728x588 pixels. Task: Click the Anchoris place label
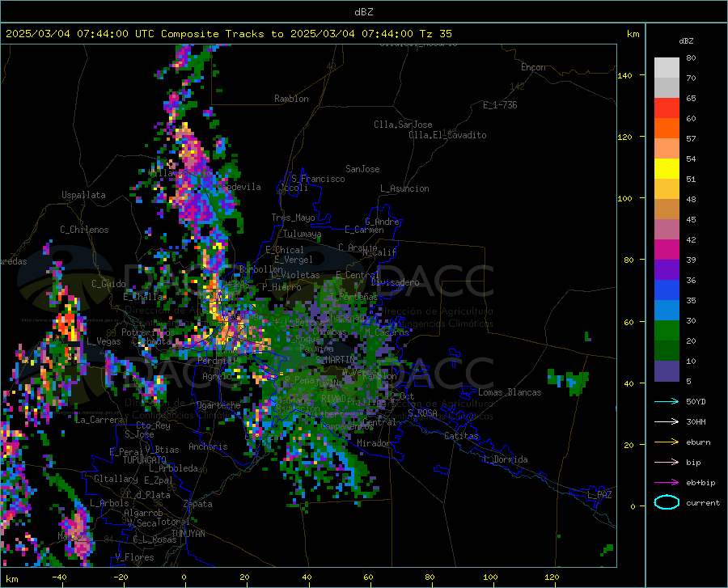click(x=208, y=447)
